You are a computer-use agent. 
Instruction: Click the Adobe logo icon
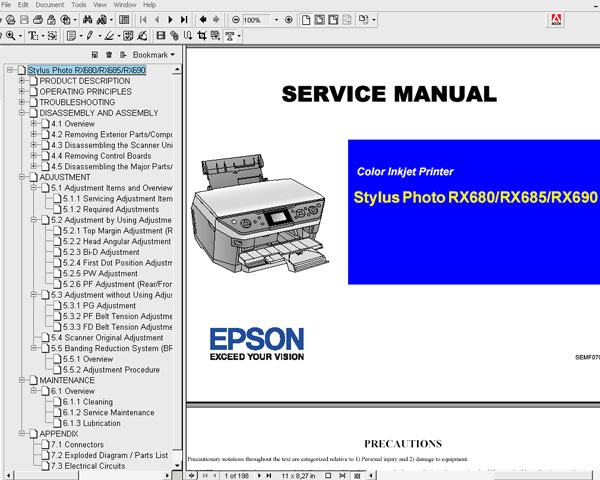pos(556,20)
